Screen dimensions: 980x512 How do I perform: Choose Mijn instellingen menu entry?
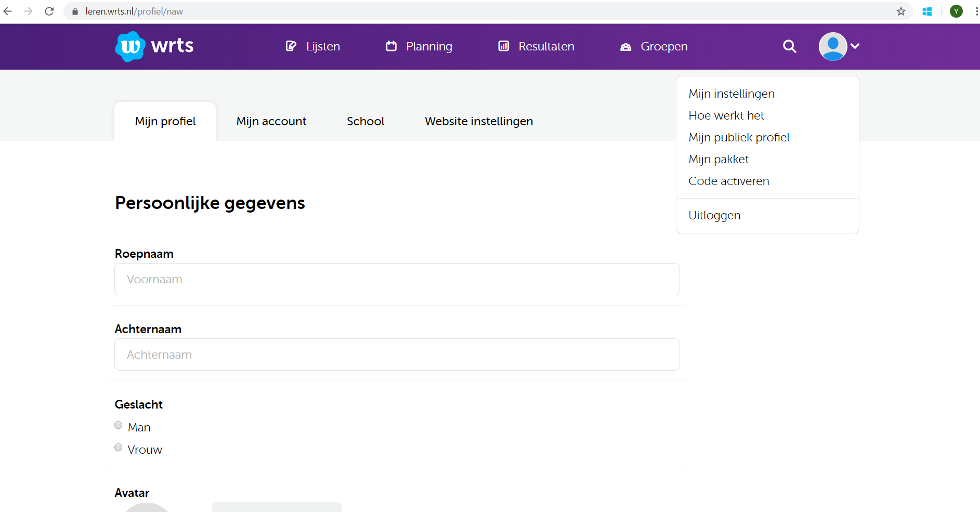(x=731, y=94)
